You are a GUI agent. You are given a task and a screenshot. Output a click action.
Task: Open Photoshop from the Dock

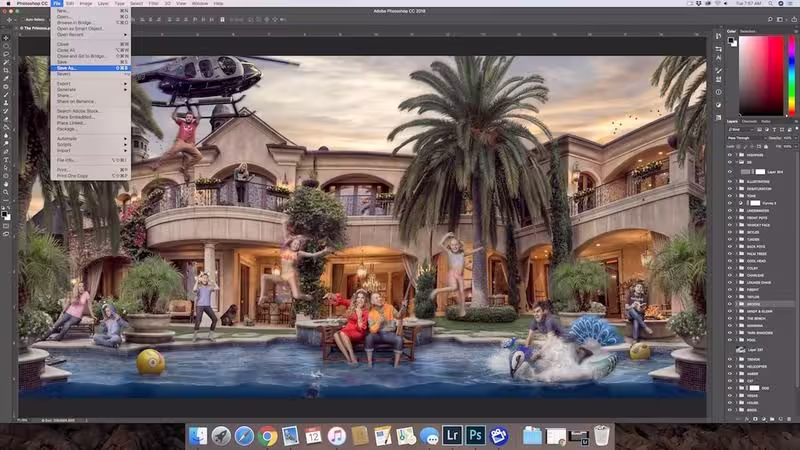[475, 436]
